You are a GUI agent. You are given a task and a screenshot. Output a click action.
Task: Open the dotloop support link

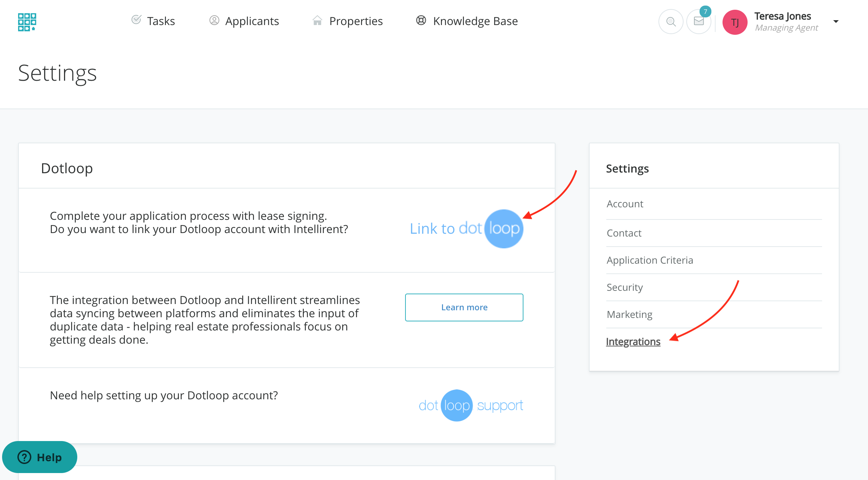(471, 406)
